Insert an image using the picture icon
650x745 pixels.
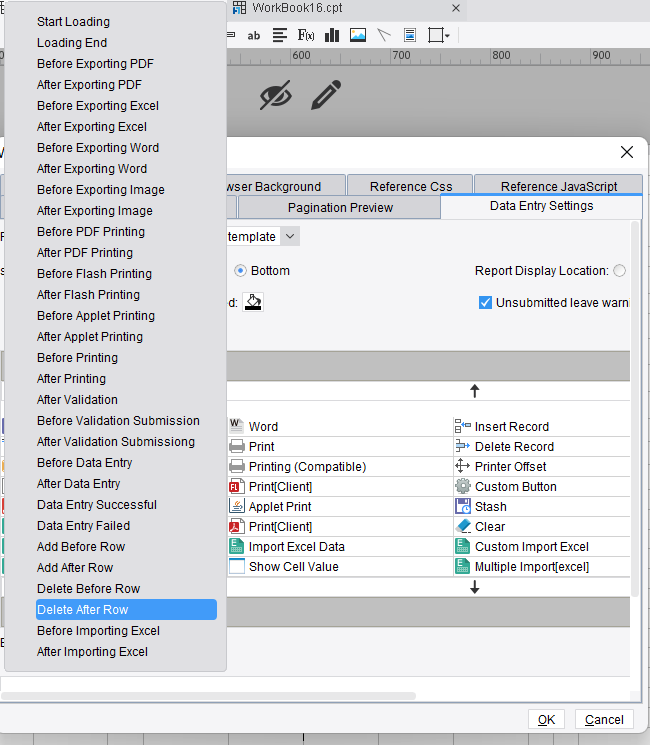(358, 35)
